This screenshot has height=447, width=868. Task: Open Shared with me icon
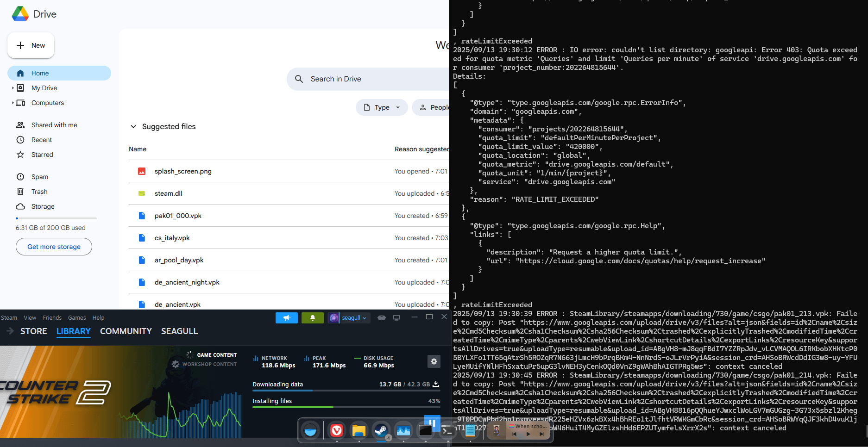pyautogui.click(x=20, y=125)
